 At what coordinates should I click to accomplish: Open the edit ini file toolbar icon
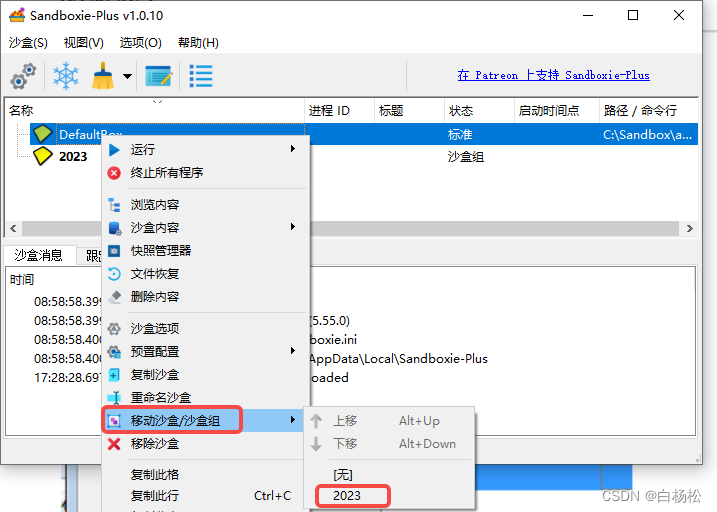point(158,76)
